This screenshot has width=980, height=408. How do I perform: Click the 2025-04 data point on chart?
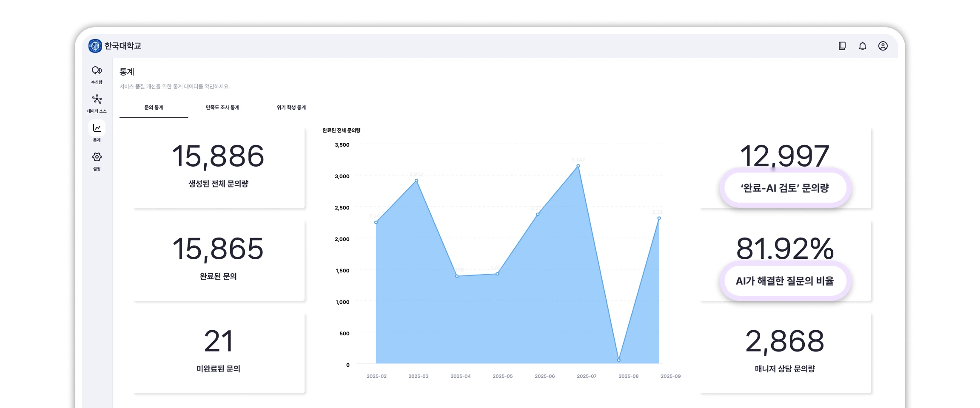(x=457, y=276)
